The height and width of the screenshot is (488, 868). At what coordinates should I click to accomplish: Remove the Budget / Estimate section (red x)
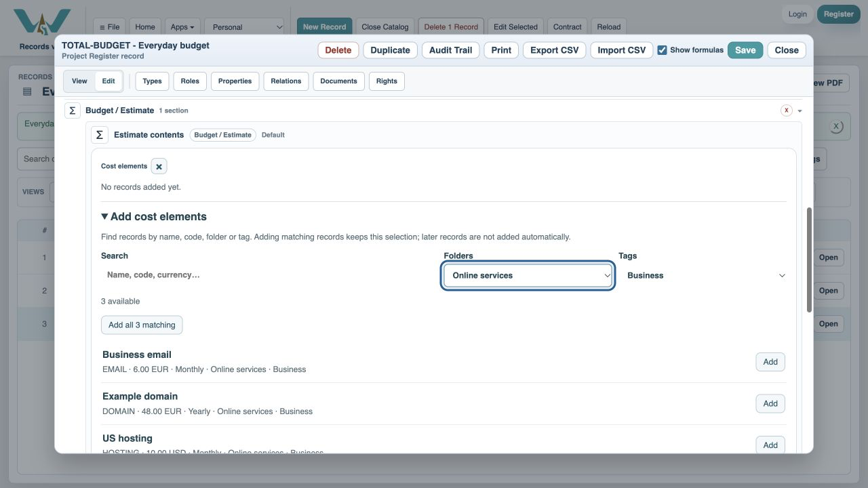click(787, 110)
